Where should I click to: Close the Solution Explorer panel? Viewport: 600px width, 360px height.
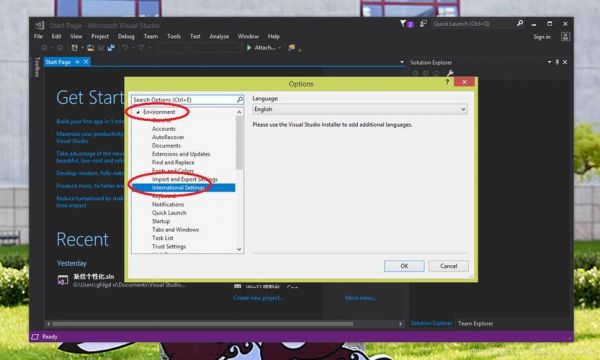point(565,62)
